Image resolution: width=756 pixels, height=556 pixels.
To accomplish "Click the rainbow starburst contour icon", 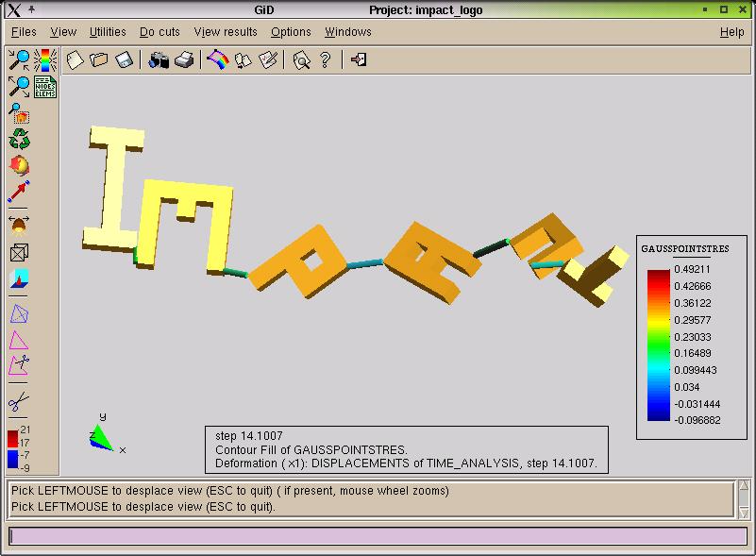I will click(x=45, y=59).
